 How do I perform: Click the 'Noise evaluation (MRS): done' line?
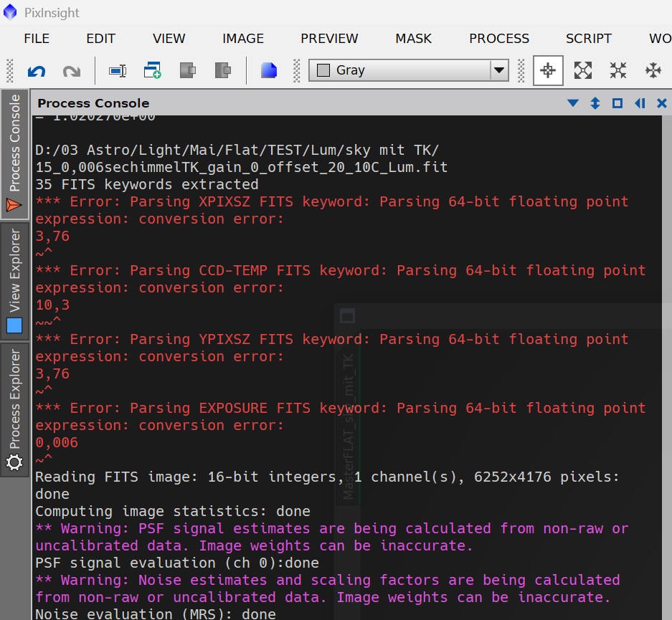[155, 614]
